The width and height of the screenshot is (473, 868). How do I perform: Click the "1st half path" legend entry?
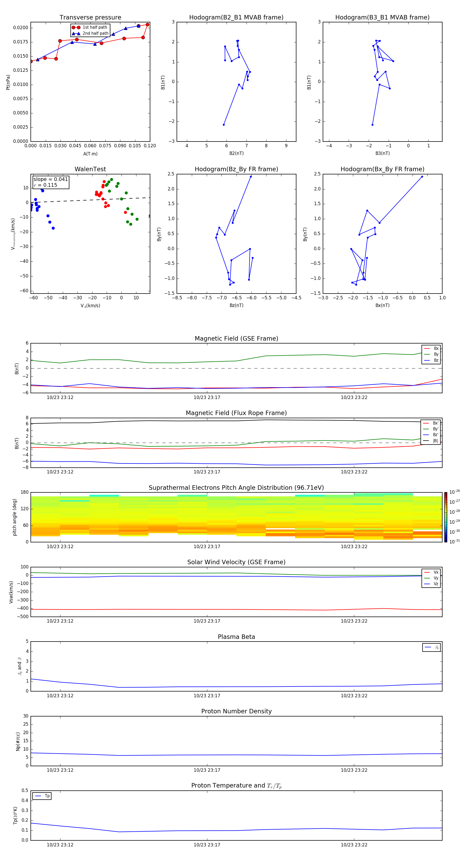pos(91,27)
